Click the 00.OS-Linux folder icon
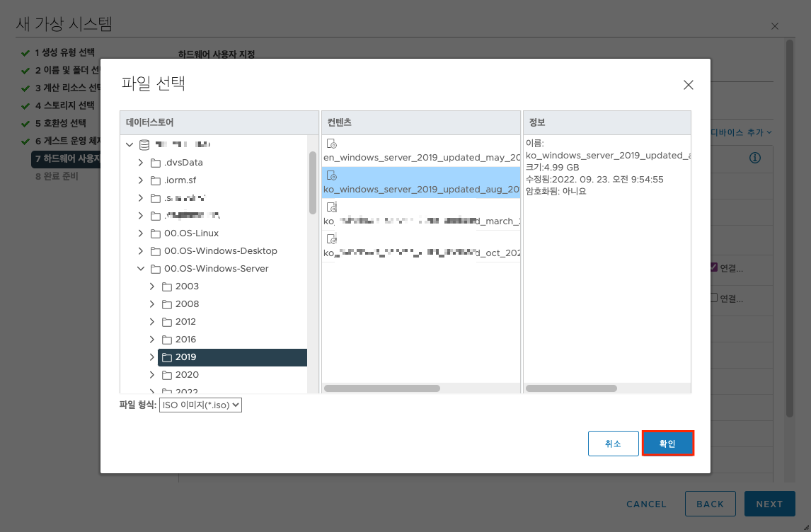 tap(156, 233)
